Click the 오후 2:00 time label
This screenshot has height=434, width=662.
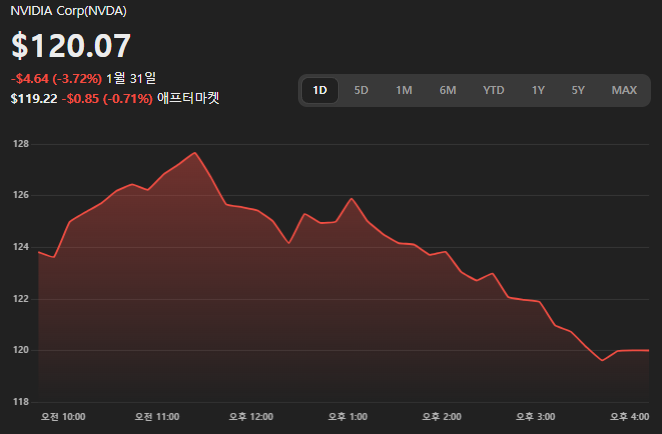[x=442, y=417]
